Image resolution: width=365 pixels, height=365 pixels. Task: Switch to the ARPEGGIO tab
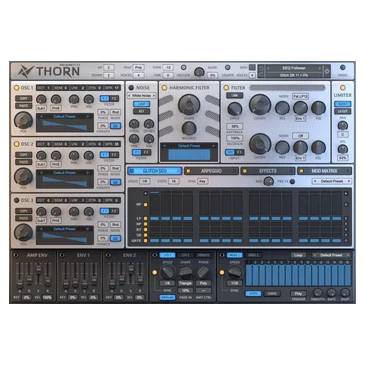(x=211, y=171)
